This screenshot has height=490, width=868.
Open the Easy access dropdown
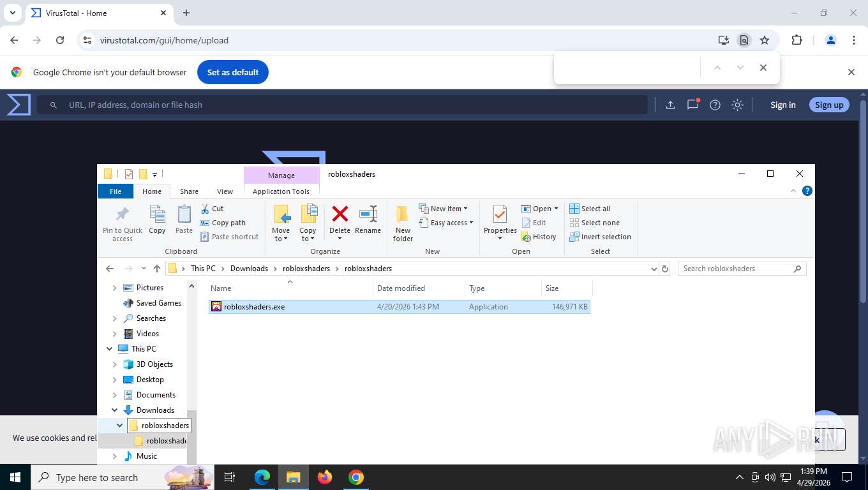click(x=447, y=223)
